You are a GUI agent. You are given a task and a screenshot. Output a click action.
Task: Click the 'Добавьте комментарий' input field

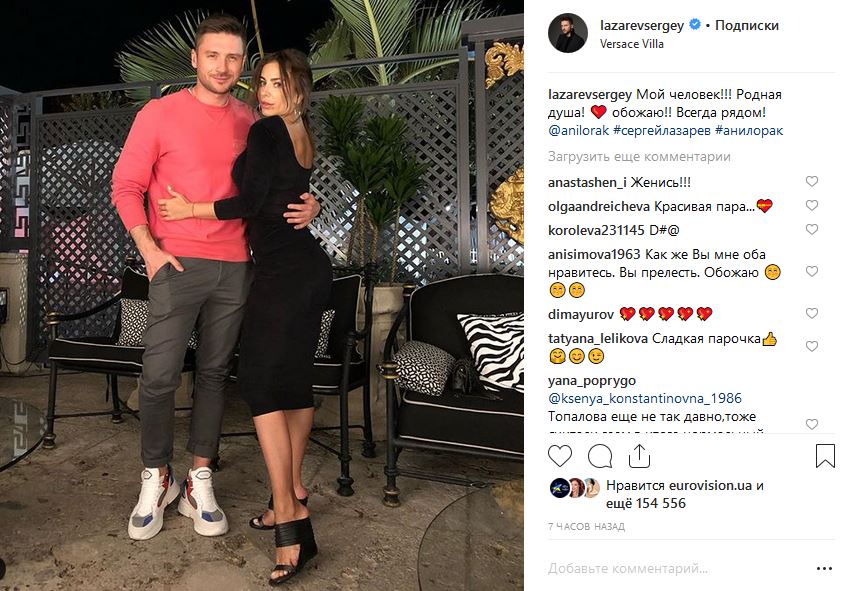point(676,568)
